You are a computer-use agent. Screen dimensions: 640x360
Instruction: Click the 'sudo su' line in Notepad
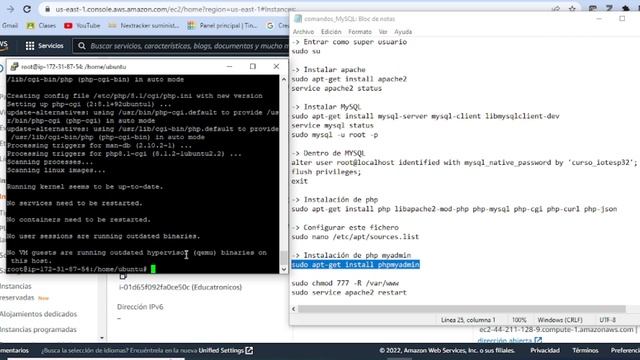coord(306,51)
